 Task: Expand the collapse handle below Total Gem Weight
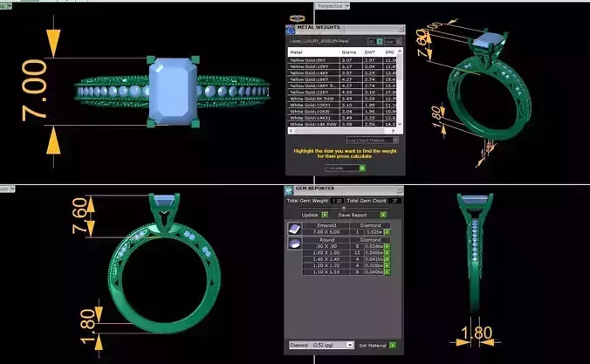click(x=344, y=208)
